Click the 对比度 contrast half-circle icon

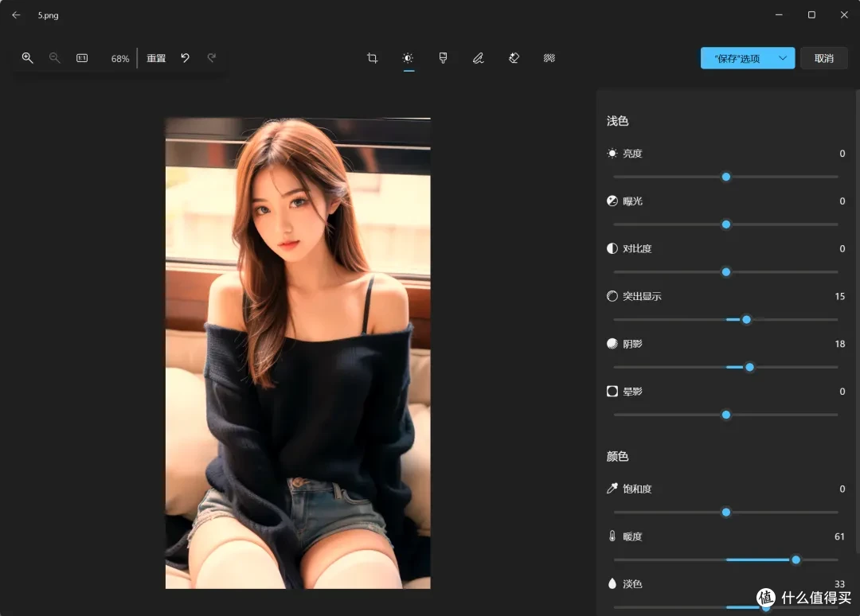click(x=612, y=248)
